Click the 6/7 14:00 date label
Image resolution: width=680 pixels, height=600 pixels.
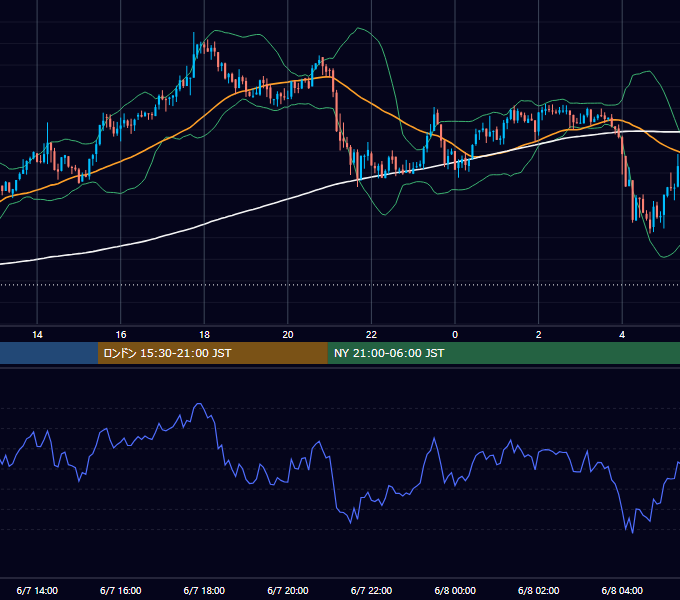pyautogui.click(x=37, y=590)
